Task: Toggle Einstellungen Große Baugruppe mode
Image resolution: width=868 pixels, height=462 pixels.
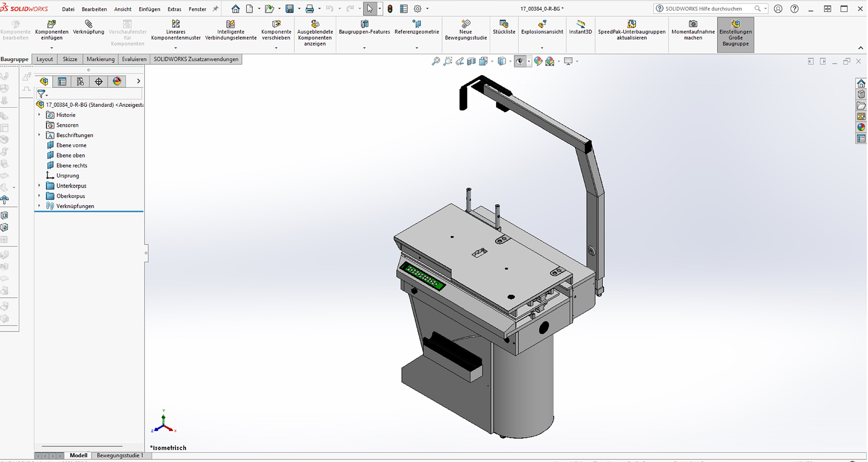Action: point(736,35)
